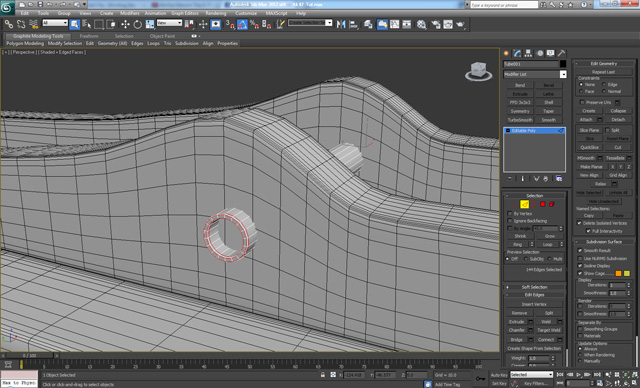
Task: Click the Repeat Last button
Action: (x=603, y=72)
